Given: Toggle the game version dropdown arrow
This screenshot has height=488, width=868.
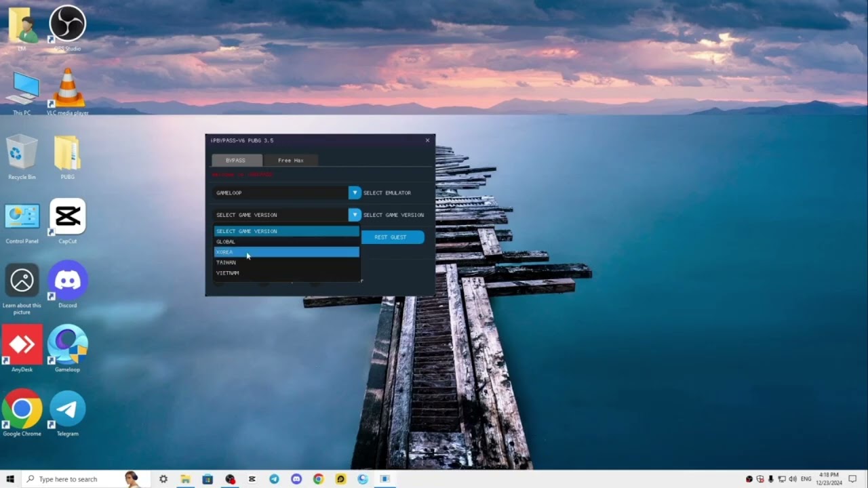Looking at the screenshot, I should point(355,215).
